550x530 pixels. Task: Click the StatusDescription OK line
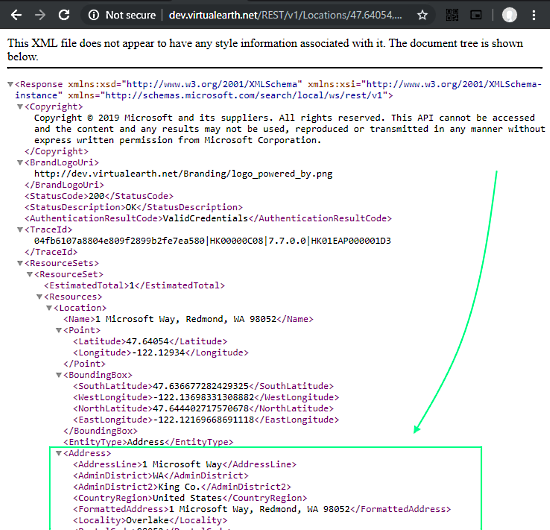(x=133, y=207)
